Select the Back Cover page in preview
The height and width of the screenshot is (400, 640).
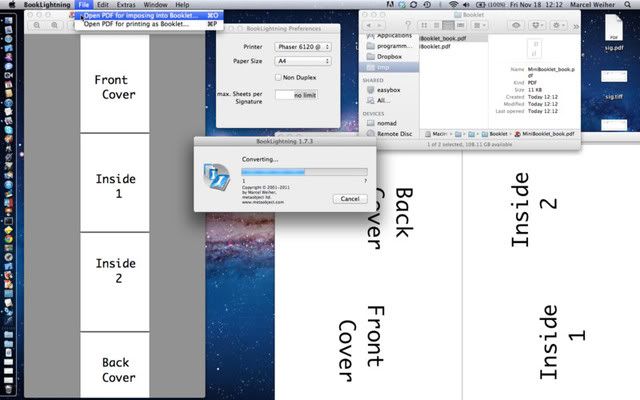115,365
